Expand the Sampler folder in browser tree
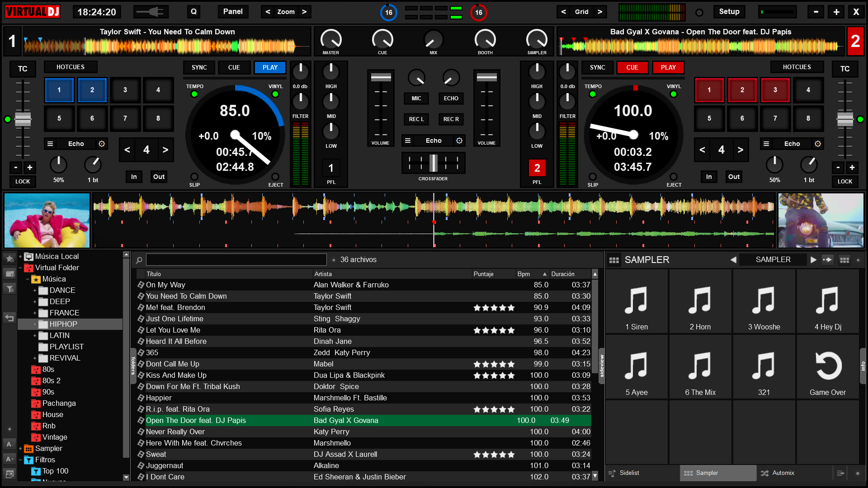The height and width of the screenshot is (488, 868). (20, 449)
